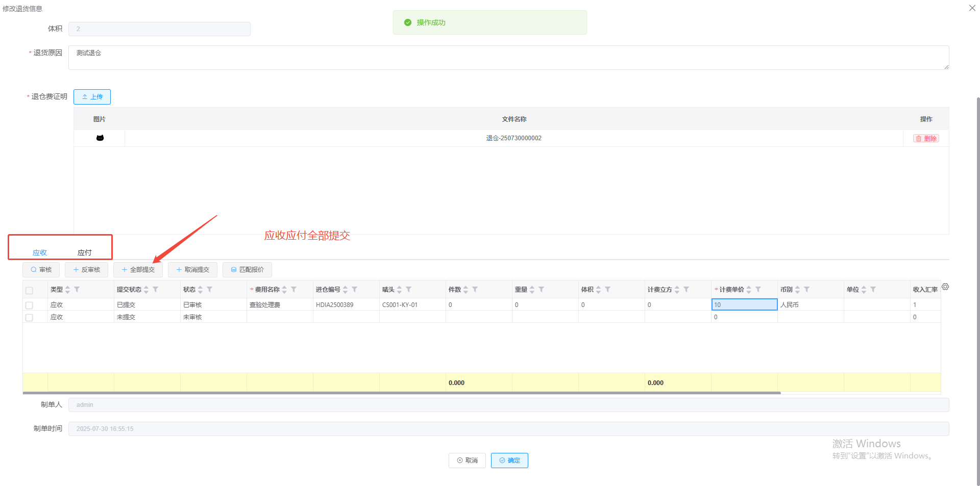Click the table settings gear icon
Viewport: 980px width, 486px height.
click(945, 287)
